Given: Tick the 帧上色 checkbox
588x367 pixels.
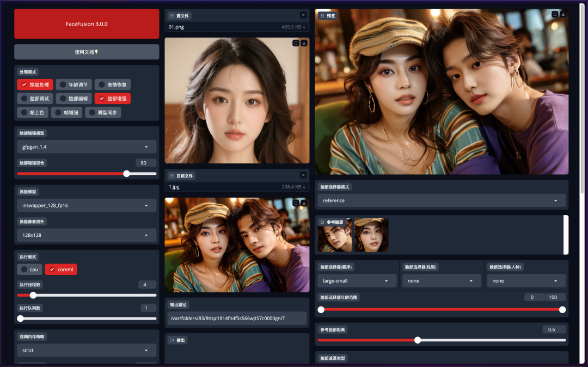Looking at the screenshot, I should [33, 113].
